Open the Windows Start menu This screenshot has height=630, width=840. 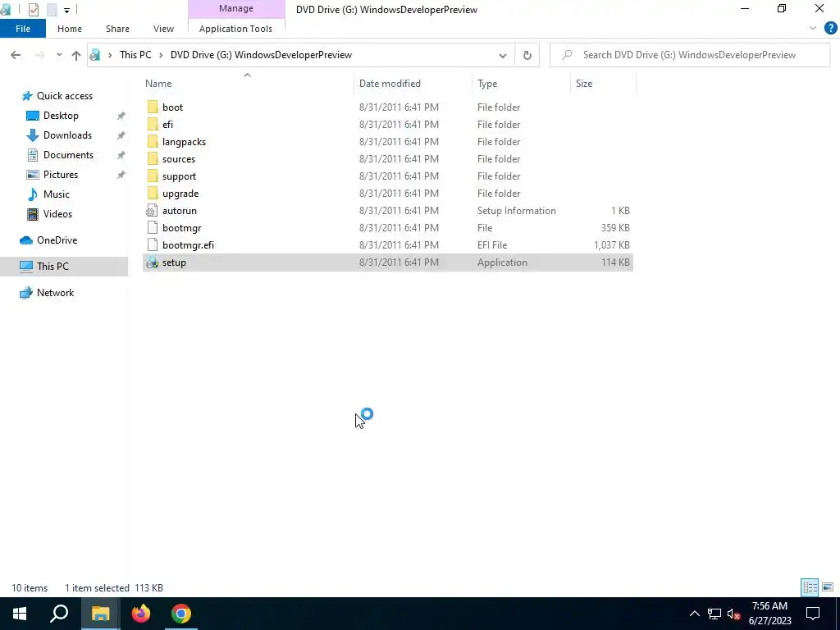coord(20,614)
